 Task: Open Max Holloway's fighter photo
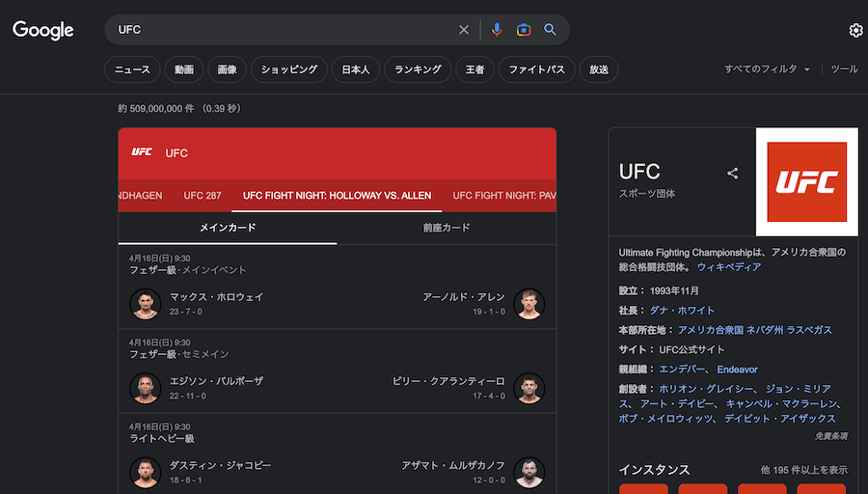(x=145, y=304)
